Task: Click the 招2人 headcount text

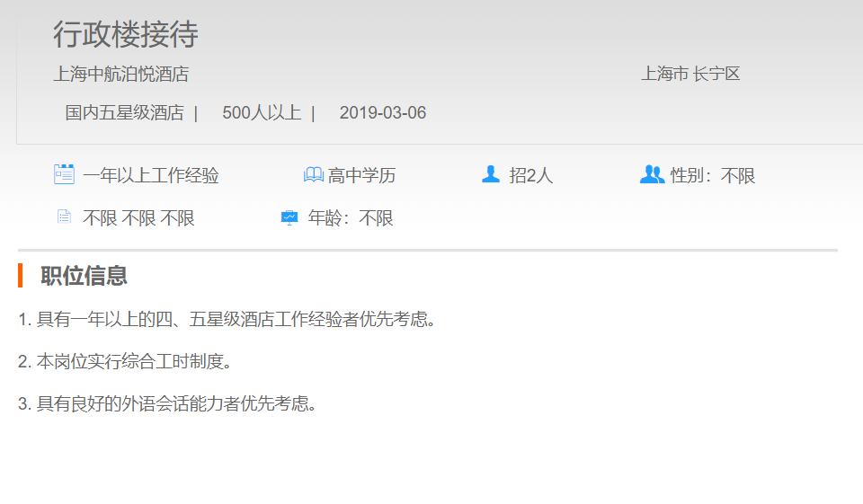Action: coord(530,176)
